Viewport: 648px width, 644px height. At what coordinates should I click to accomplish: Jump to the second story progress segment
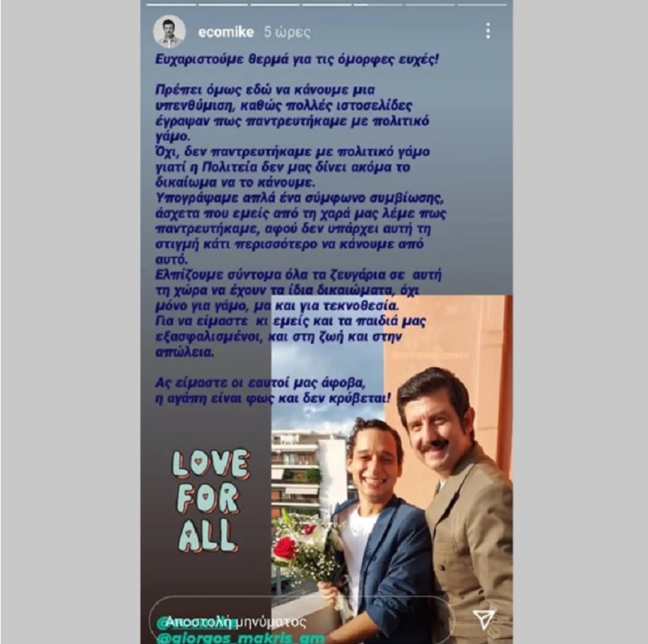224,5
